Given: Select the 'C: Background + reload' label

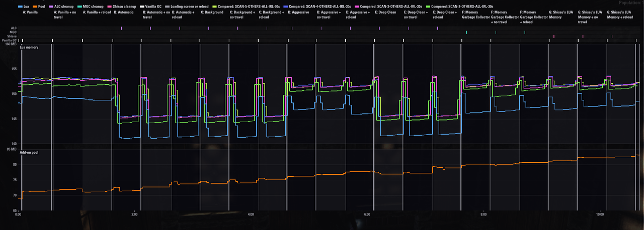Looking at the screenshot, I should [273, 15].
